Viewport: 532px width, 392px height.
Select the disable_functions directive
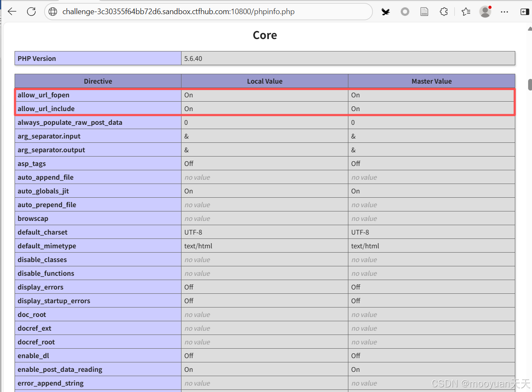(46, 273)
